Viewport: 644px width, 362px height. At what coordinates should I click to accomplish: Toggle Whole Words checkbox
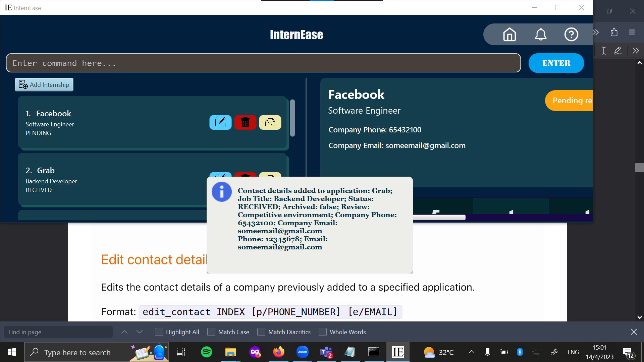coord(323,332)
